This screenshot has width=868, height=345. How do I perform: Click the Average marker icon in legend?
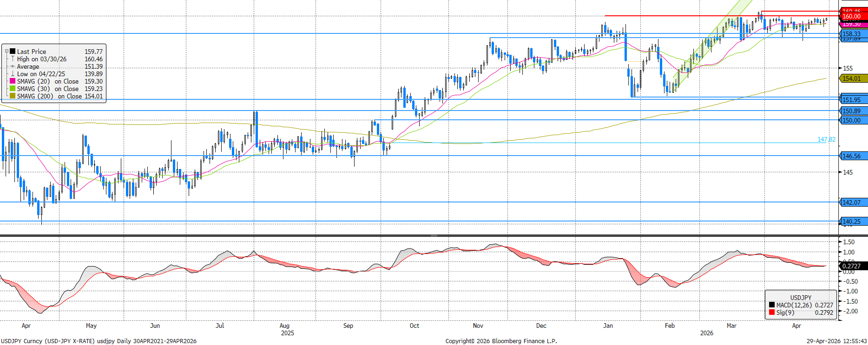tap(13, 66)
